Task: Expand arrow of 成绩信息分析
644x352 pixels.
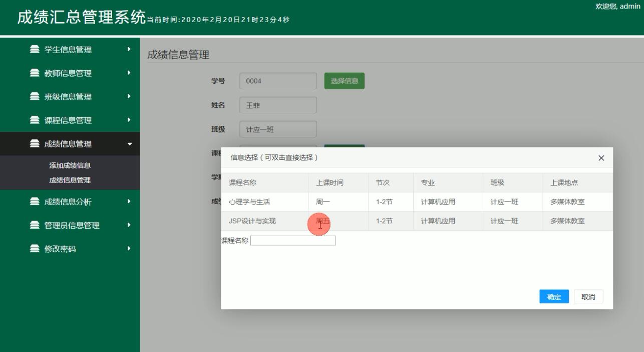Action: click(129, 201)
